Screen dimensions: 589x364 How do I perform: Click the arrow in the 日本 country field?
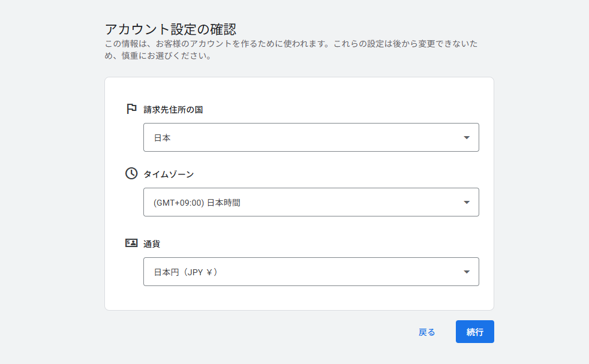pyautogui.click(x=467, y=138)
